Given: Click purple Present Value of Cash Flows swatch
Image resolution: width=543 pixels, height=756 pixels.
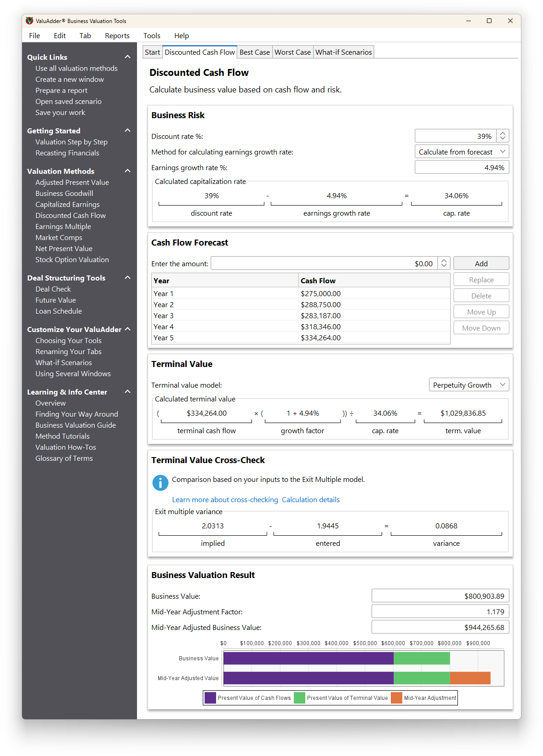Looking at the screenshot, I should tap(210, 698).
